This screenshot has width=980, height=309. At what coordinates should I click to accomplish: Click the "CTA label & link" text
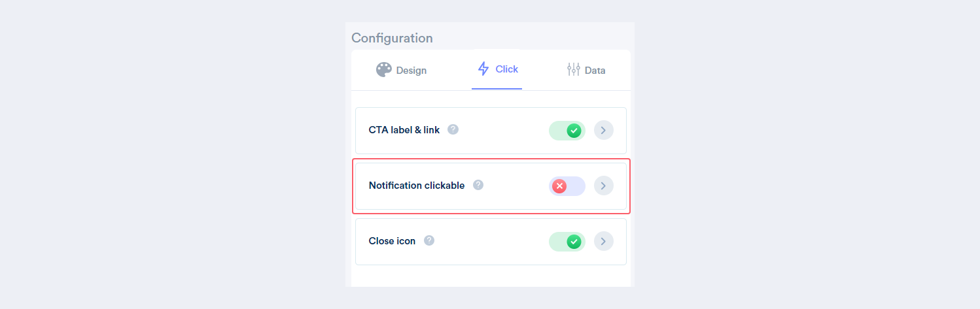(404, 130)
